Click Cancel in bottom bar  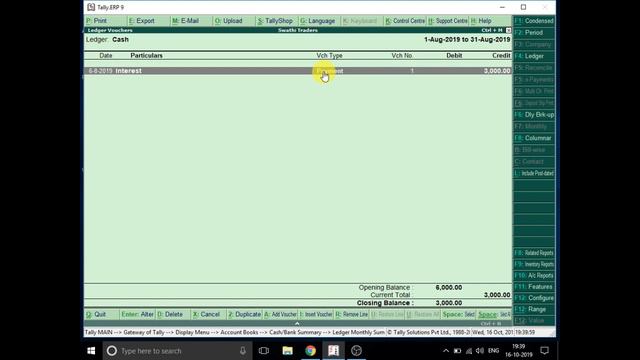point(207,315)
